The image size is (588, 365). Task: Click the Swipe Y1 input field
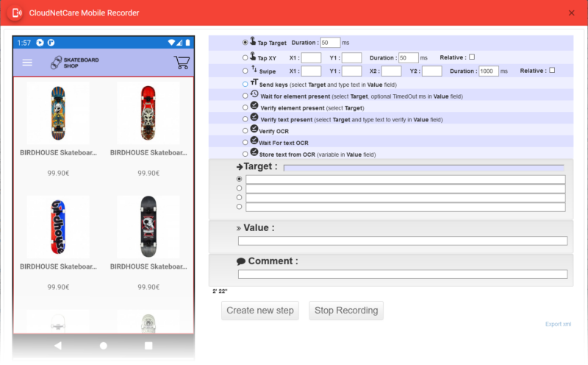point(352,71)
